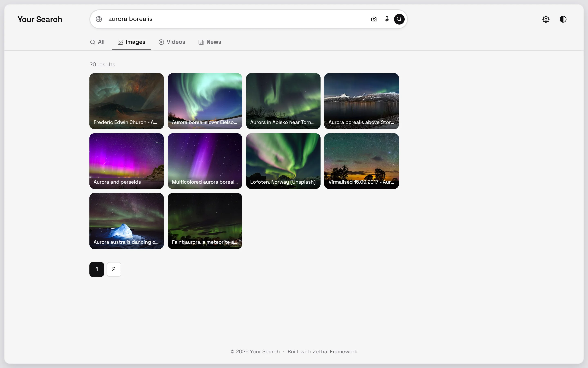
Task: Open Aurora australis dancing image
Action: coord(127,221)
